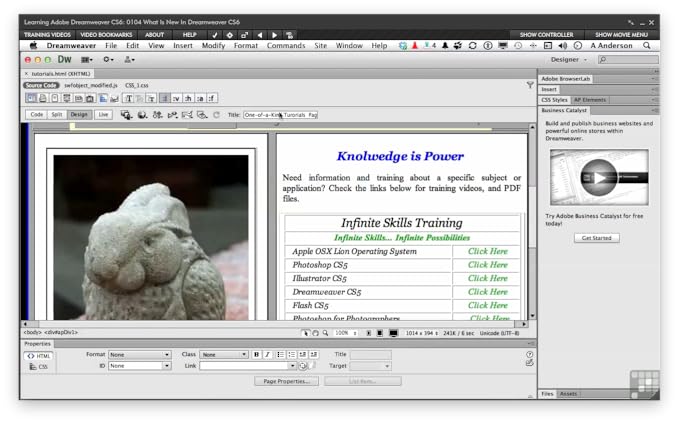The width and height of the screenshot is (679, 423).
Task: Click the Visual aids icon
Action: [x=202, y=115]
